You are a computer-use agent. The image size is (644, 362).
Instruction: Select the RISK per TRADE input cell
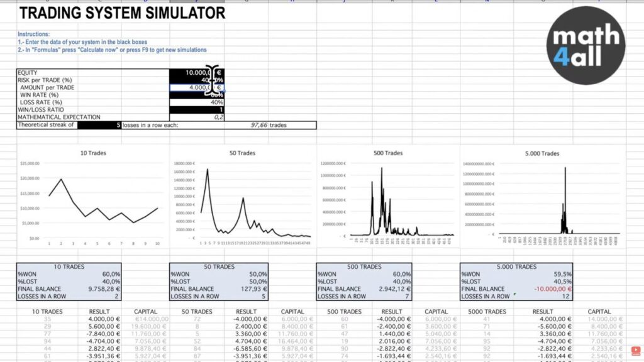[x=196, y=80]
